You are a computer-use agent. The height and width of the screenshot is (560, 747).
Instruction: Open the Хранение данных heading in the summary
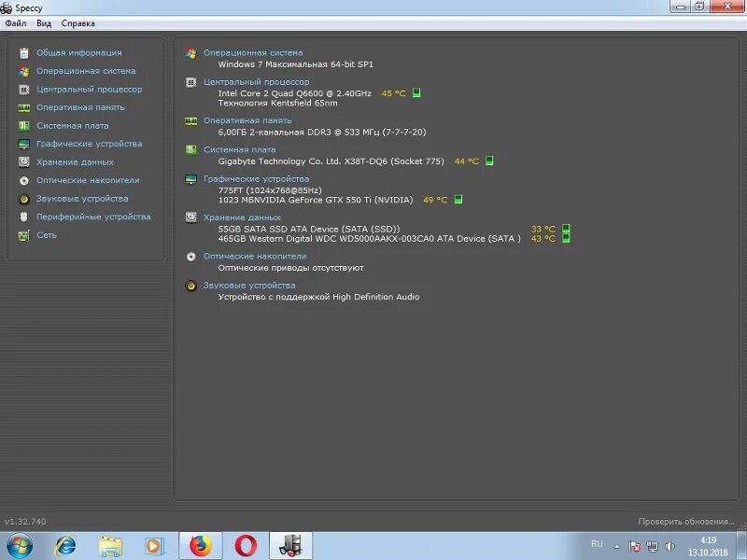(x=242, y=217)
